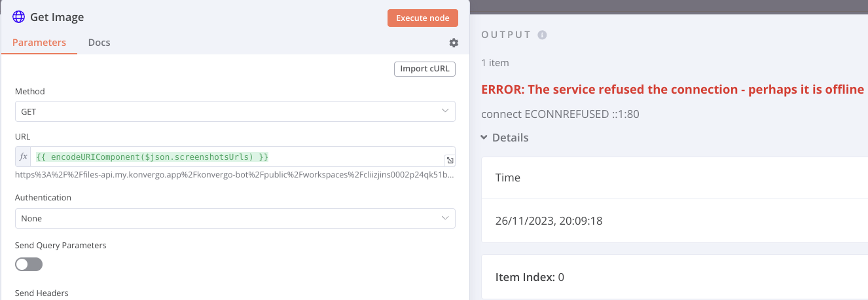
Task: Toggle the Send Query Parameters switch
Action: point(29,264)
